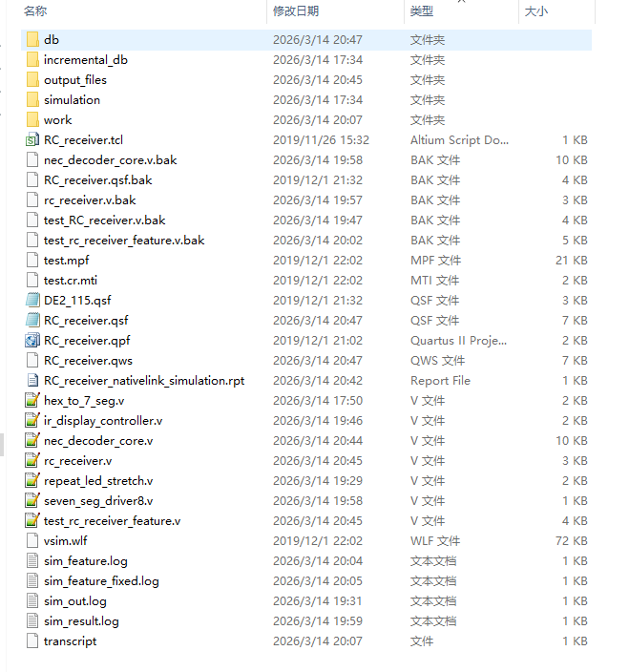Select the work folder icon

click(x=32, y=120)
